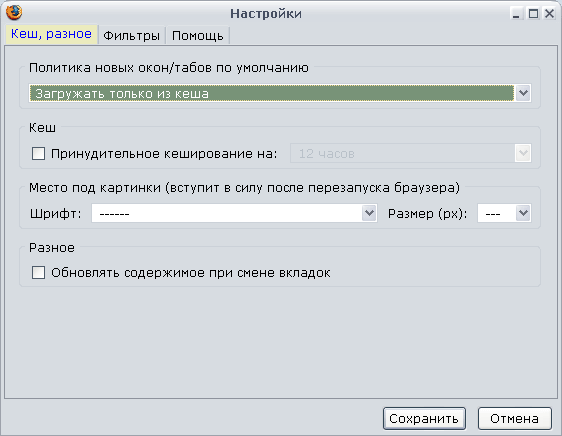This screenshot has height=436, width=562.
Task: Minimize the Настройки window
Action: click(516, 14)
